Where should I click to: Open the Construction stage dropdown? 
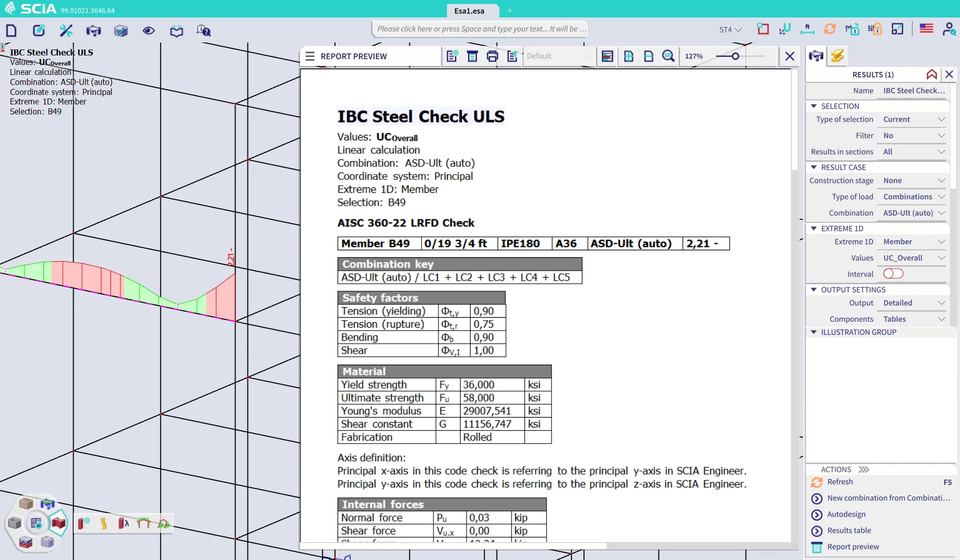(x=913, y=180)
